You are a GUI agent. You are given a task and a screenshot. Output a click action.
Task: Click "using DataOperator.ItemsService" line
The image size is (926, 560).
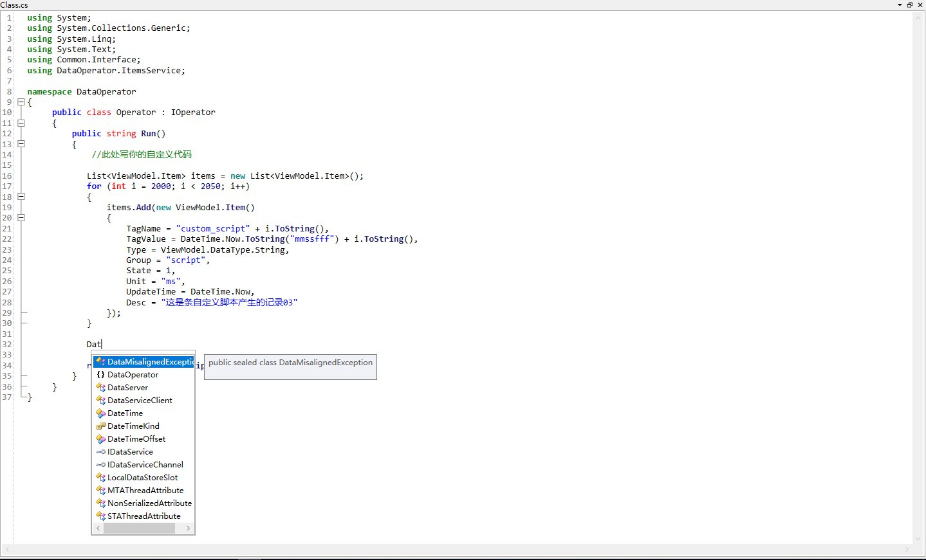[106, 71]
